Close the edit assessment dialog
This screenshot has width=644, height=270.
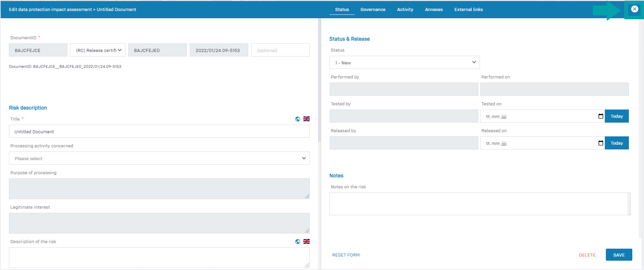pos(634,9)
